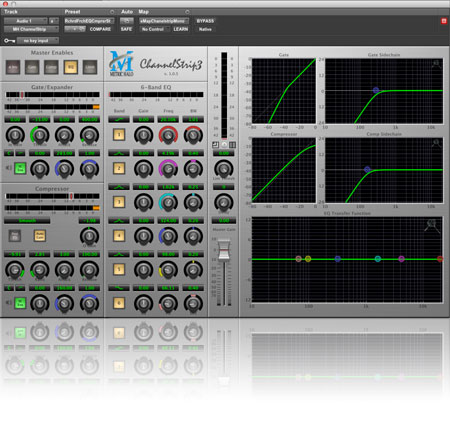Click the COMPARE button
The width and height of the screenshot is (450, 427).
(x=100, y=29)
